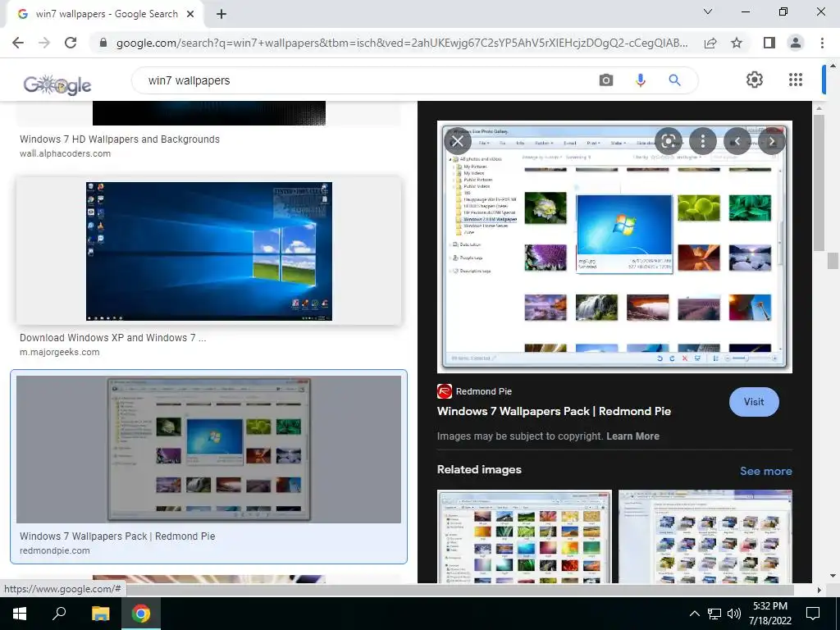Viewport: 840px width, 630px height.
Task: Click the browser forward arrow
Action: pyautogui.click(x=44, y=43)
